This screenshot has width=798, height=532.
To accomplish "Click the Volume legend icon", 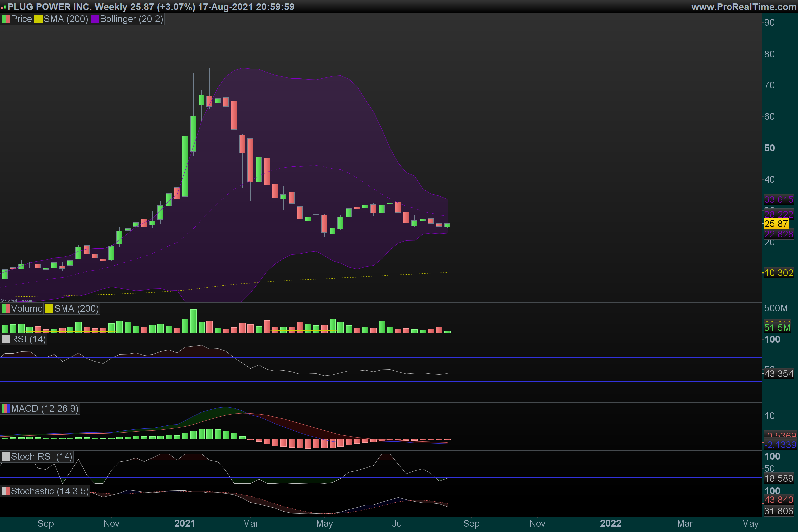I will coord(6,309).
